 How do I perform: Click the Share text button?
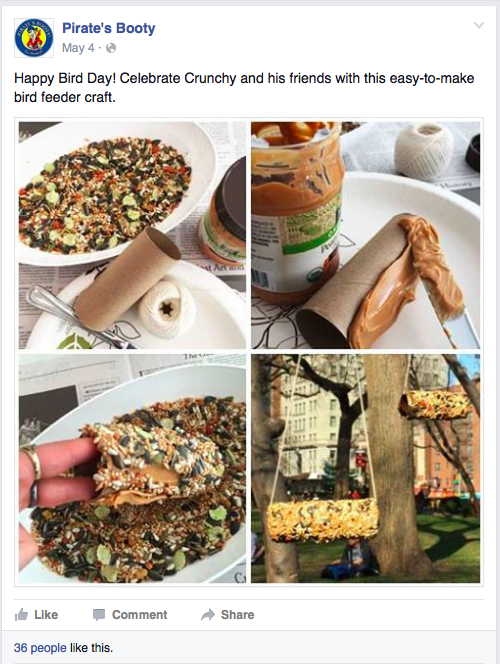click(238, 614)
